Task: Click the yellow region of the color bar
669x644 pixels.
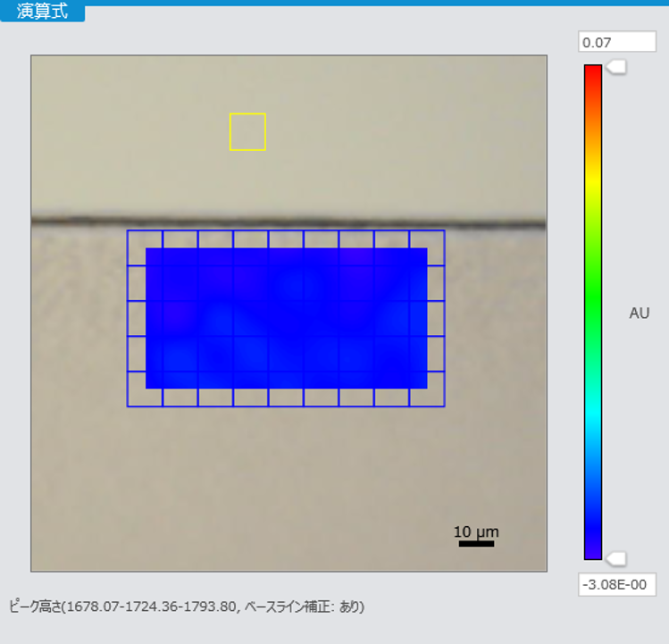Action: click(593, 188)
